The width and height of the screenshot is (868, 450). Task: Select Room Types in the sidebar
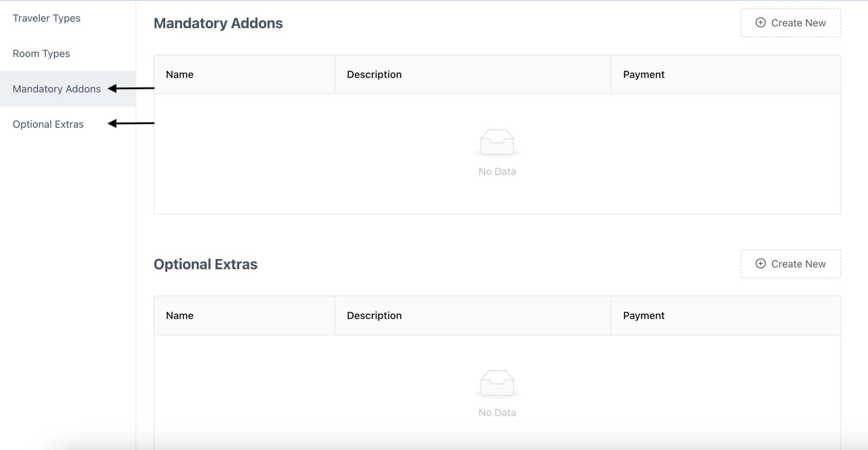click(x=41, y=53)
